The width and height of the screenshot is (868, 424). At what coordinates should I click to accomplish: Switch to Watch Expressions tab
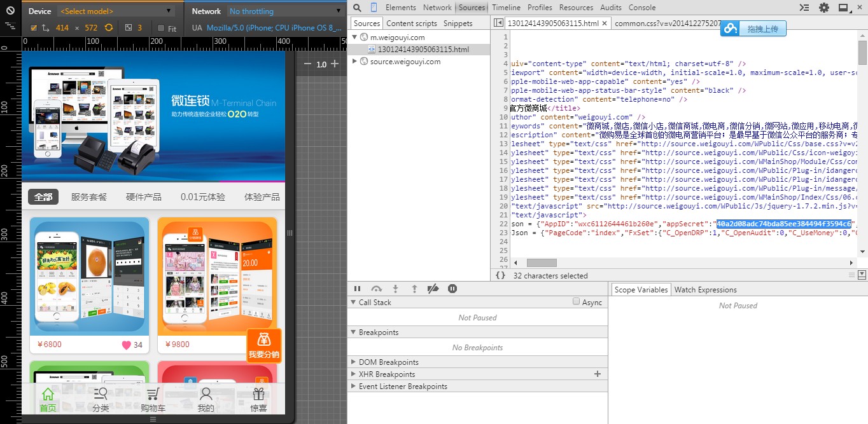click(705, 289)
